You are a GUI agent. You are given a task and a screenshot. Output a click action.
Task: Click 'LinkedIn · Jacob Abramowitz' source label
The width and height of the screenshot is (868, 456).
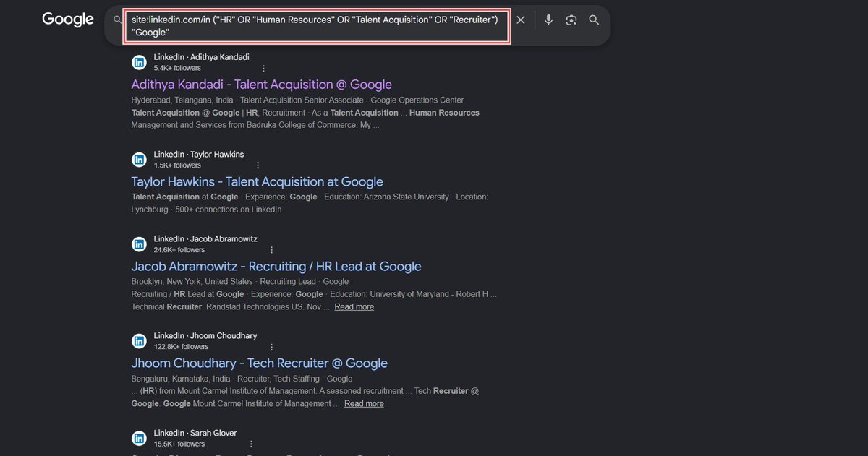(205, 239)
